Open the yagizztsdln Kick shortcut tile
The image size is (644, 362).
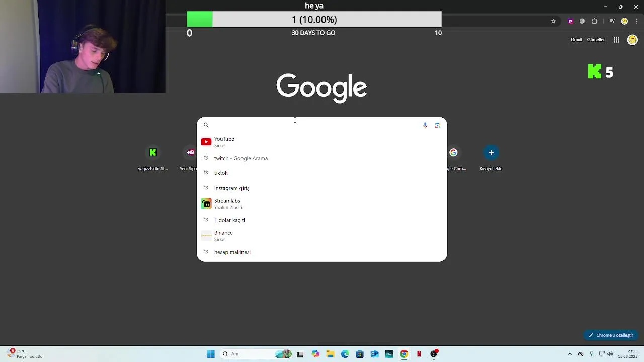pos(153,158)
